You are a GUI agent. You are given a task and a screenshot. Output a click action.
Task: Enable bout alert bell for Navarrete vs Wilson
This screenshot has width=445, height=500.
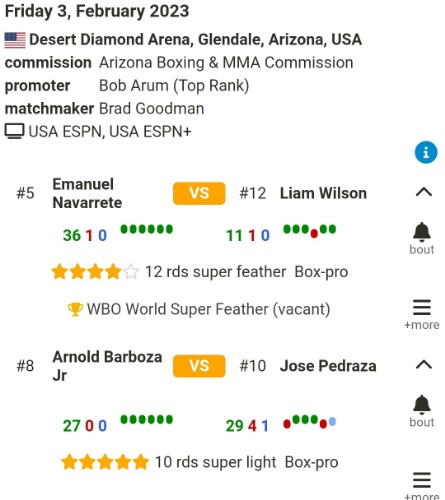422,238
